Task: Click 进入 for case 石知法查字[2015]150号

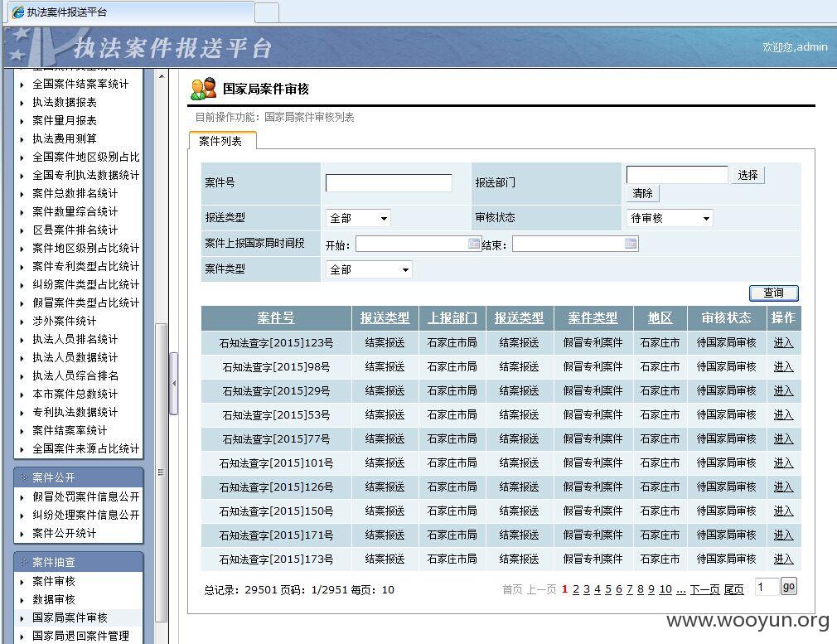Action: point(783,511)
